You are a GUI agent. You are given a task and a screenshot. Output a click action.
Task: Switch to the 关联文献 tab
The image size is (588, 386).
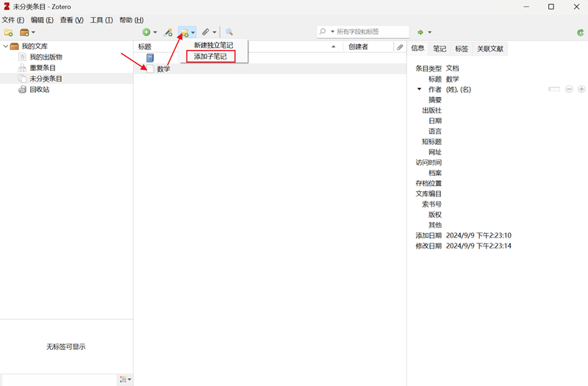pyautogui.click(x=490, y=49)
